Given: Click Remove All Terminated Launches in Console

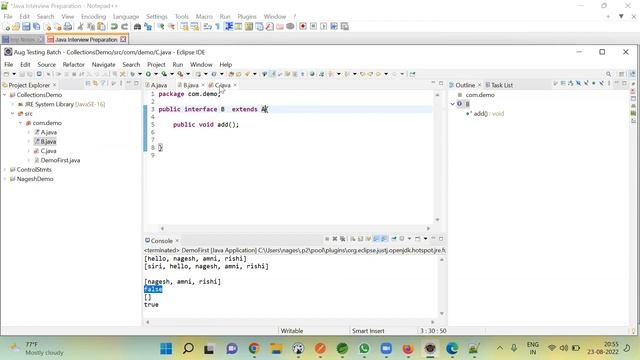Looking at the screenshot, I should point(342,239).
